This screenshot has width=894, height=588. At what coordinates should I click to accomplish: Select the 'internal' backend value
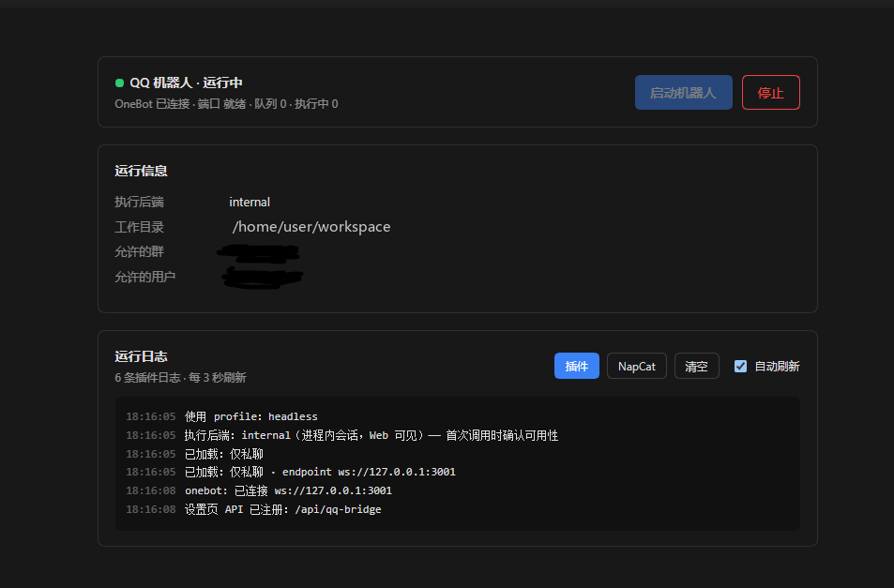[x=250, y=203]
